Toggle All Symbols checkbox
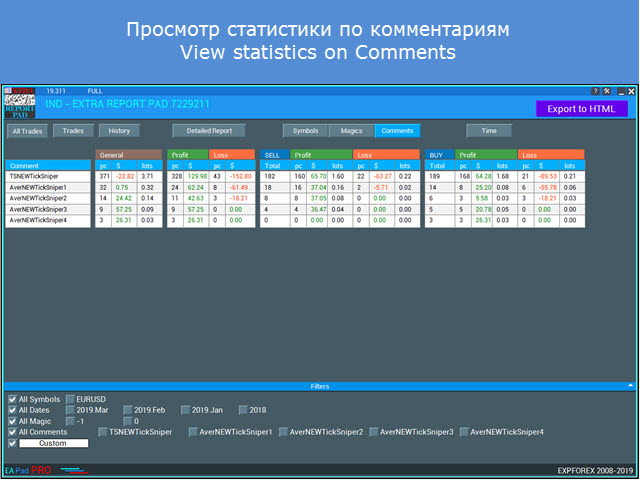640x480 pixels. tap(13, 399)
